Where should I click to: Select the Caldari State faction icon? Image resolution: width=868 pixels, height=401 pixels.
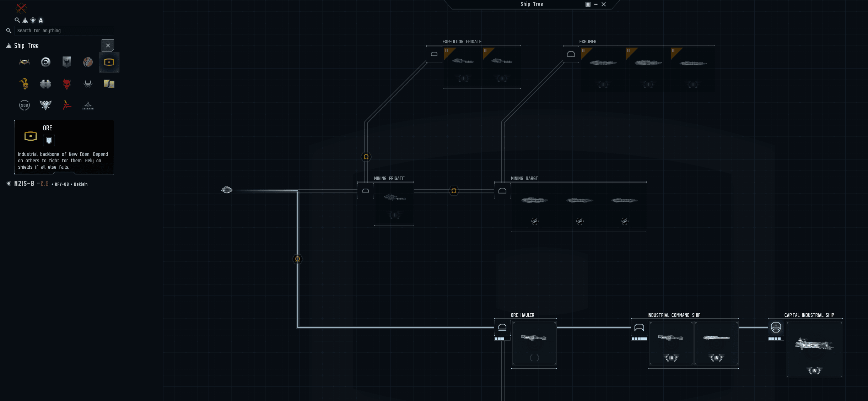pos(45,62)
